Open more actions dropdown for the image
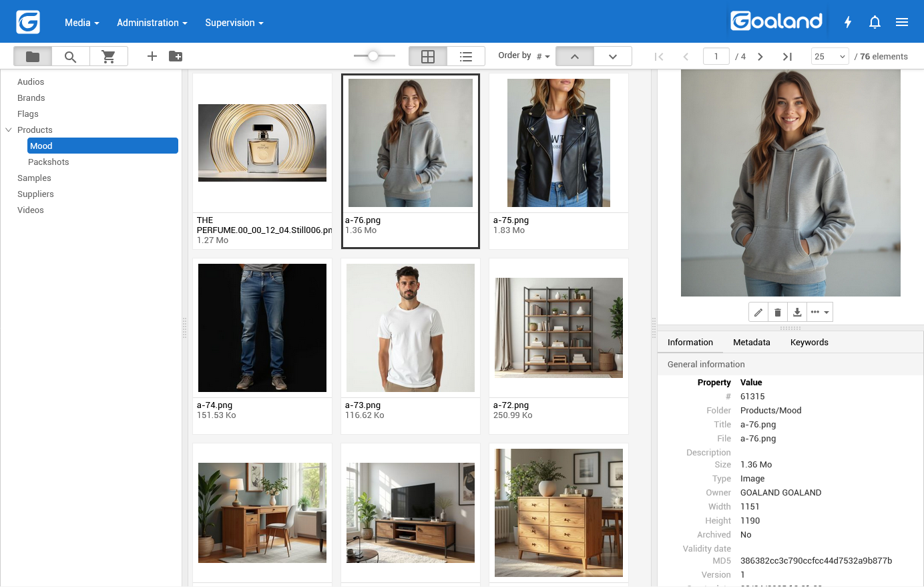This screenshot has width=924, height=587. 820,312
